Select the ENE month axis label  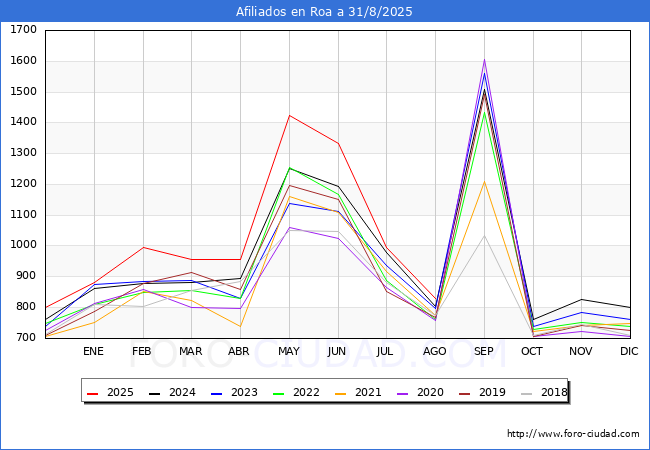coord(93,351)
